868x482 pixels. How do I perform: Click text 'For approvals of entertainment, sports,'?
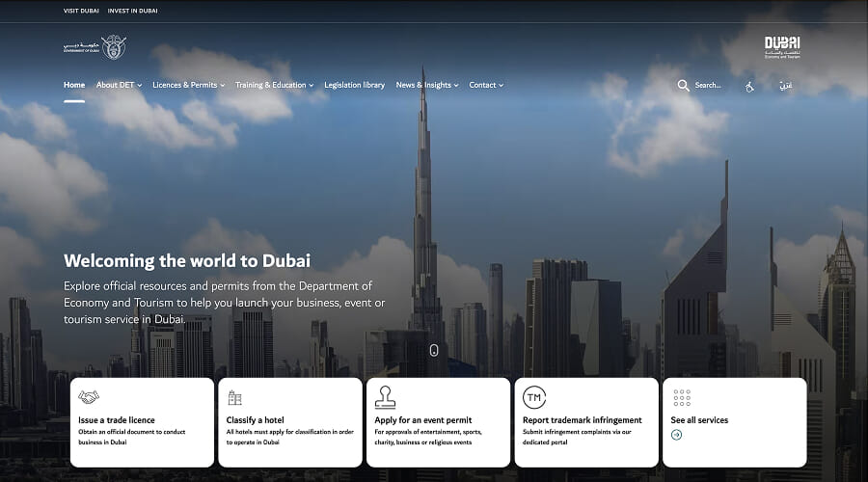coord(428,432)
